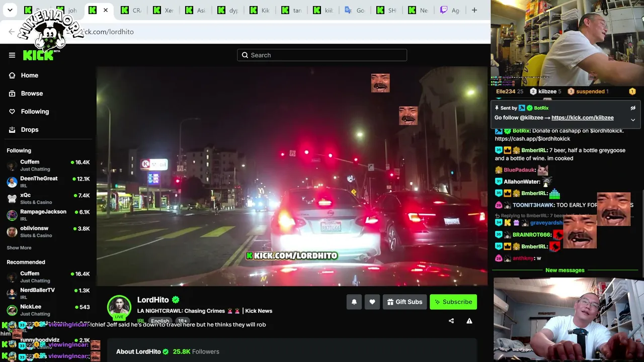The width and height of the screenshot is (644, 362).
Task: Switch to the 'SH' browser tab
Action: pos(386,10)
